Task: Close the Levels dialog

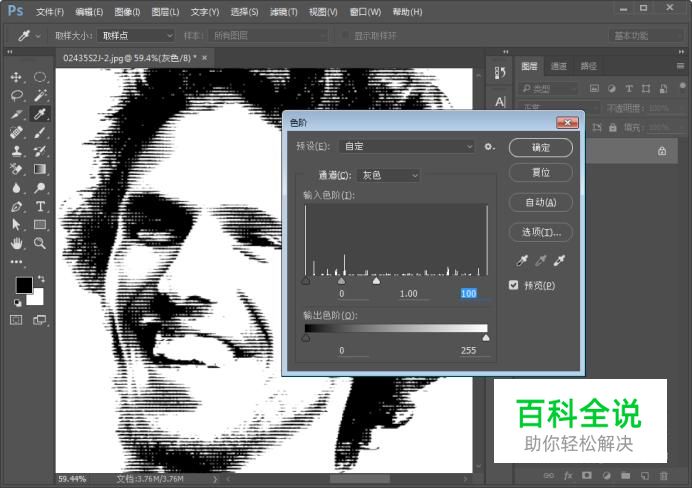Action: [x=568, y=122]
